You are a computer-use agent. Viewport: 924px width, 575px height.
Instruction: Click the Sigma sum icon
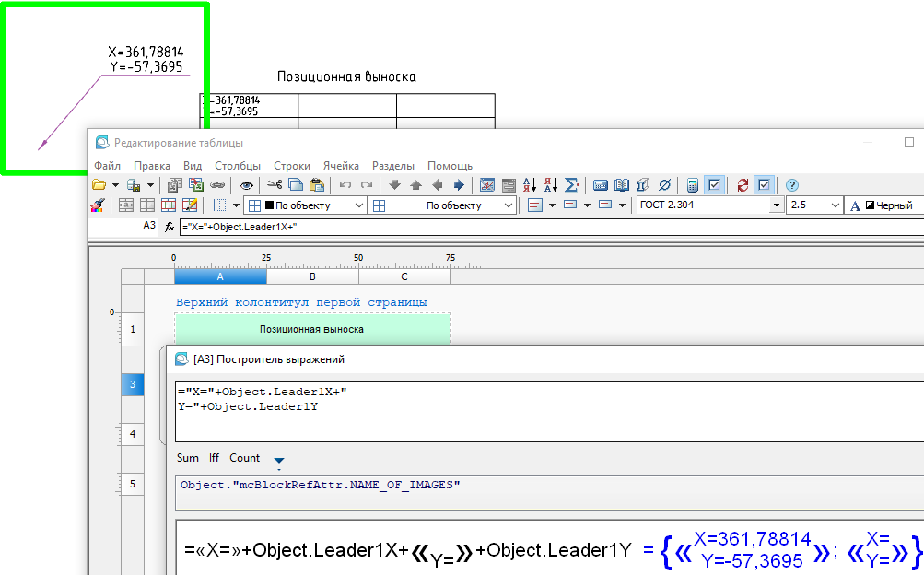[x=571, y=185]
